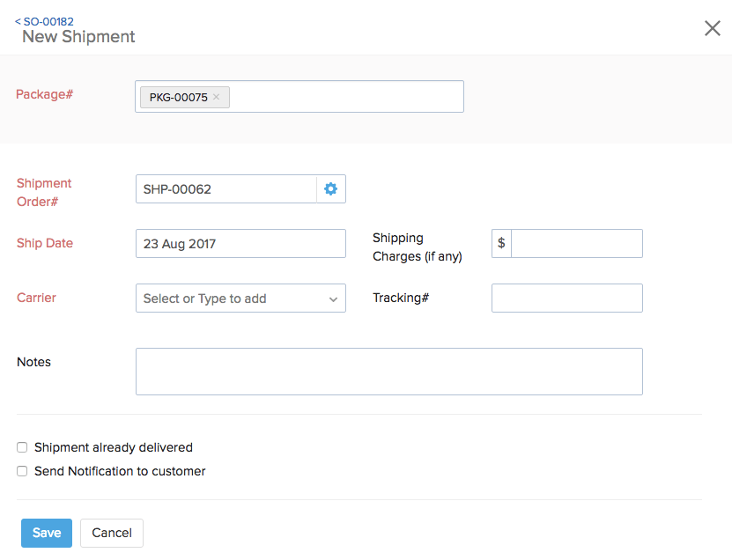Click inside the Notes text area
The width and height of the screenshot is (732, 560).
click(x=388, y=372)
